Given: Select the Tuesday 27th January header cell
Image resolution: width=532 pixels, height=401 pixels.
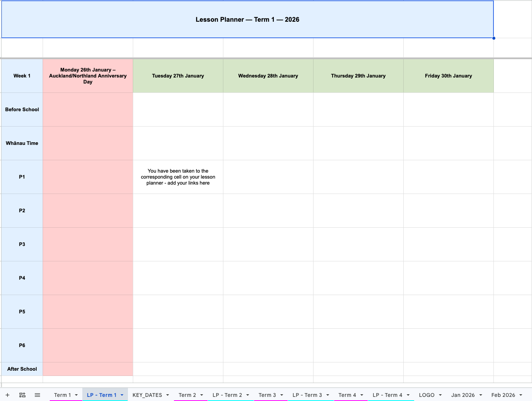Looking at the screenshot, I should 178,76.
